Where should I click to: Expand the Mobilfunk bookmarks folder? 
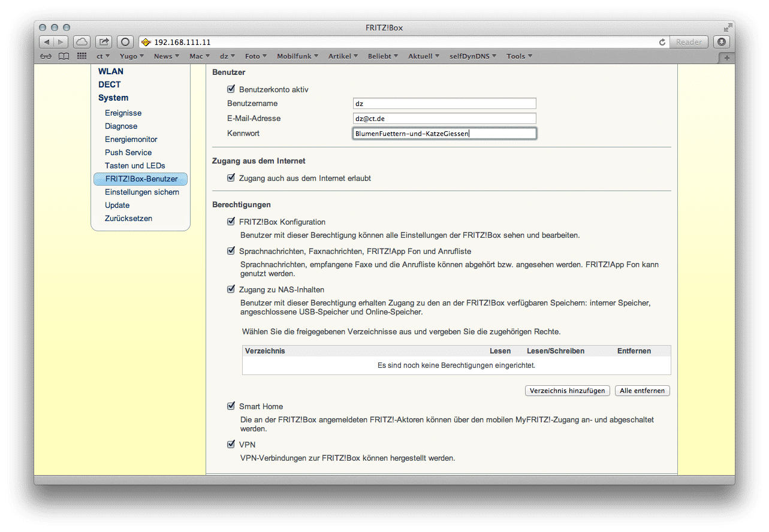[x=298, y=56]
